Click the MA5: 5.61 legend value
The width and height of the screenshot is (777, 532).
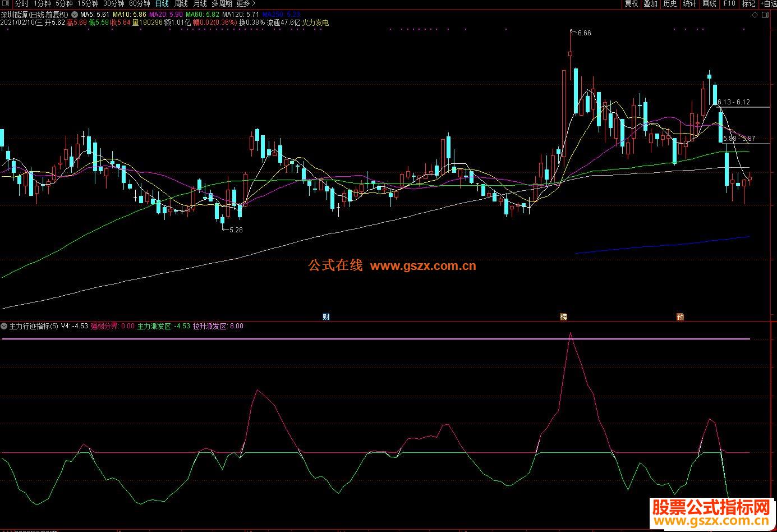click(95, 15)
